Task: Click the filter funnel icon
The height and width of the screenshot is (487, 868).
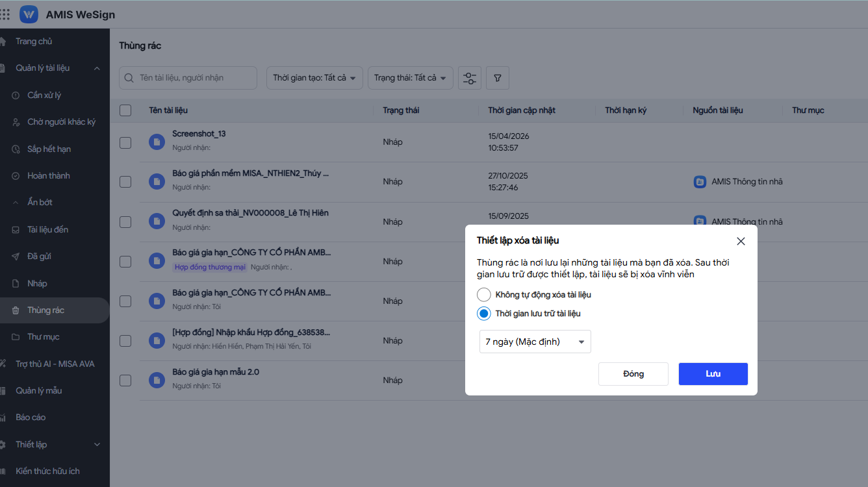Action: point(498,78)
